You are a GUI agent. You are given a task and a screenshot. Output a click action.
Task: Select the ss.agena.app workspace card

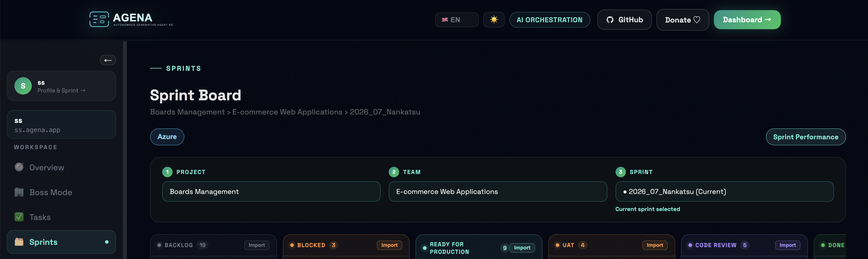click(x=61, y=124)
